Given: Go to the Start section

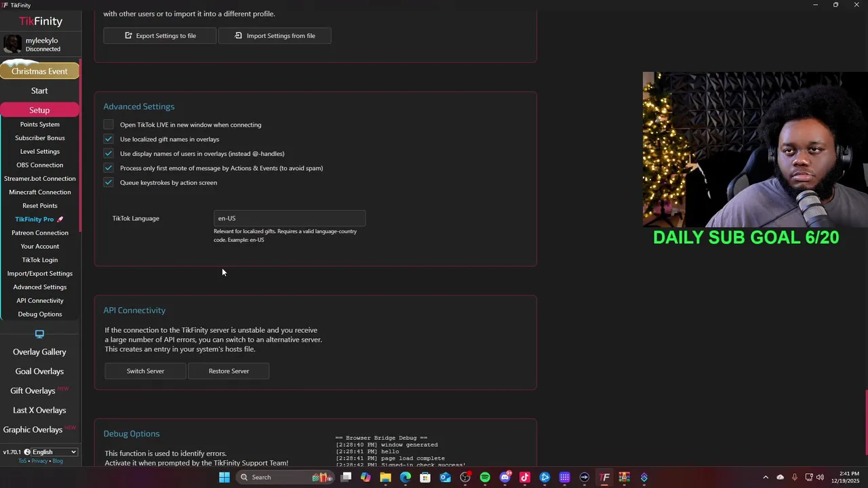Looking at the screenshot, I should pyautogui.click(x=39, y=91).
